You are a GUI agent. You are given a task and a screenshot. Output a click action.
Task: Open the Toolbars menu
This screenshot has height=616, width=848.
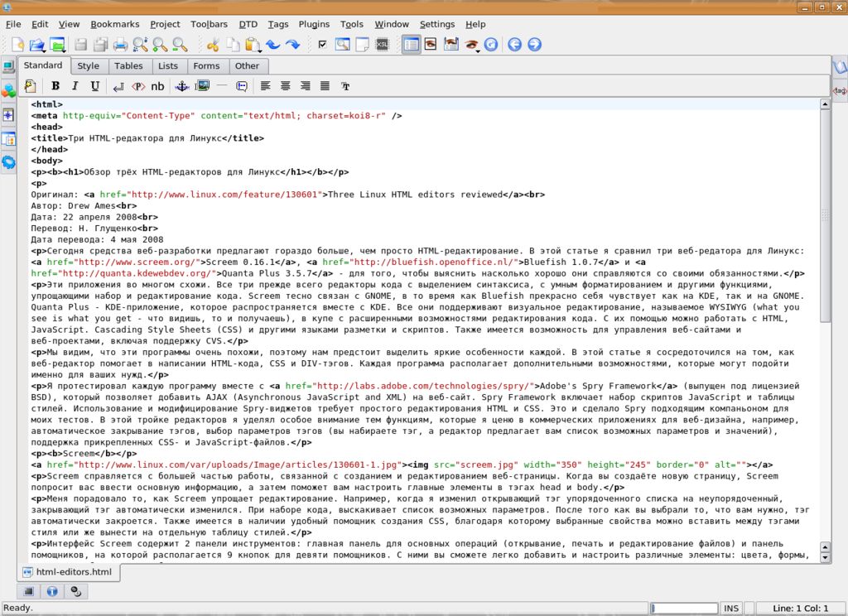pyautogui.click(x=209, y=24)
